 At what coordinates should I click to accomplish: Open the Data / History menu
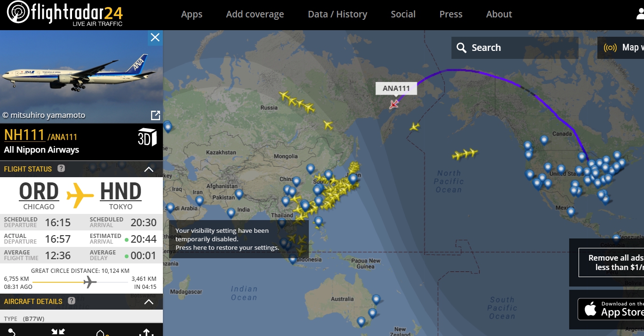click(x=337, y=14)
